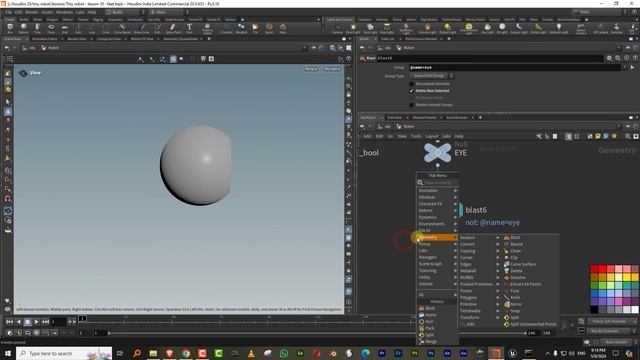Open the Group field selection arrow

pos(632,67)
